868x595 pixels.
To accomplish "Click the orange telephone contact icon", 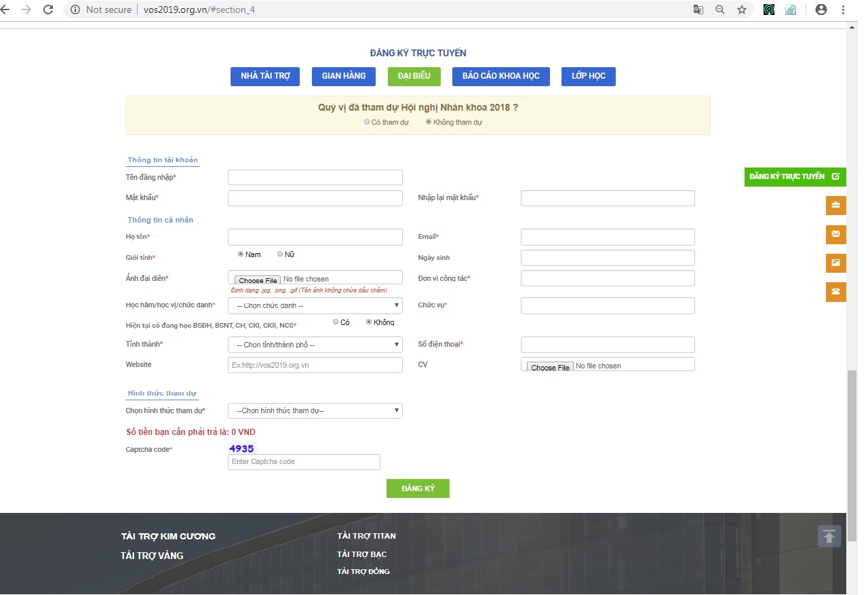I will (835, 291).
